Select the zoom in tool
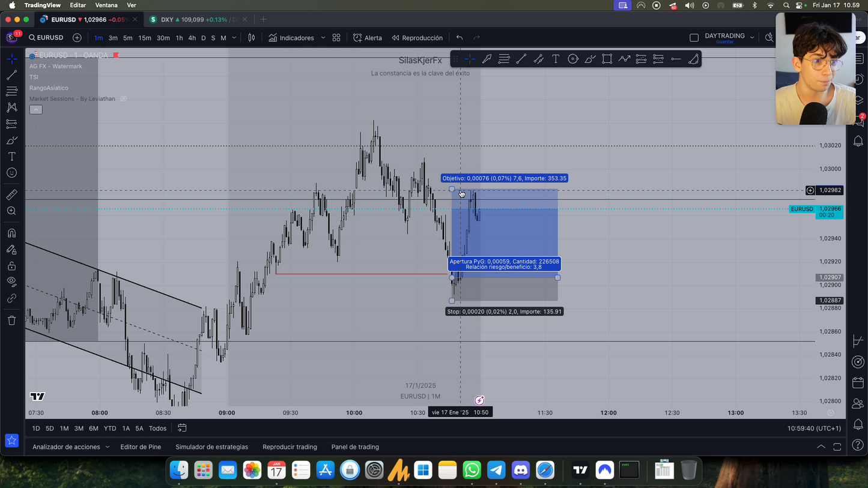Image resolution: width=868 pixels, height=488 pixels. (12, 211)
